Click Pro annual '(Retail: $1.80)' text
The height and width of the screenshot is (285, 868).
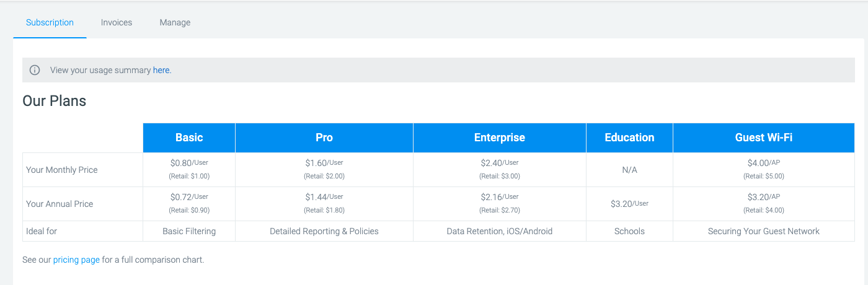point(324,210)
